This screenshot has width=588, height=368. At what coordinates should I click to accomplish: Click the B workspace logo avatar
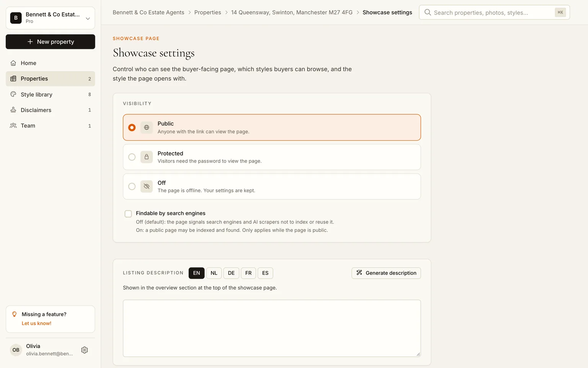[x=16, y=18]
